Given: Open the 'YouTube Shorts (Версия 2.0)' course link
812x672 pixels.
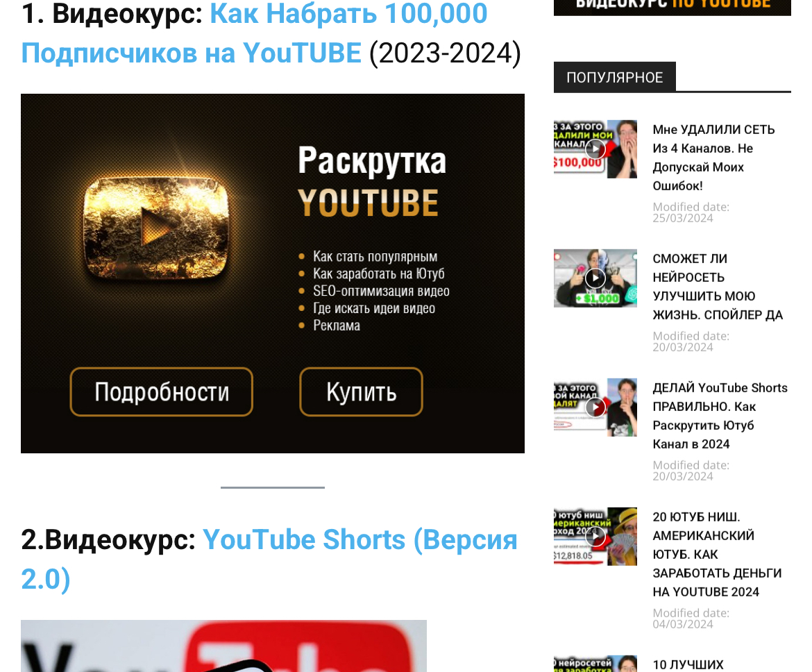Looking at the screenshot, I should click(x=269, y=559).
